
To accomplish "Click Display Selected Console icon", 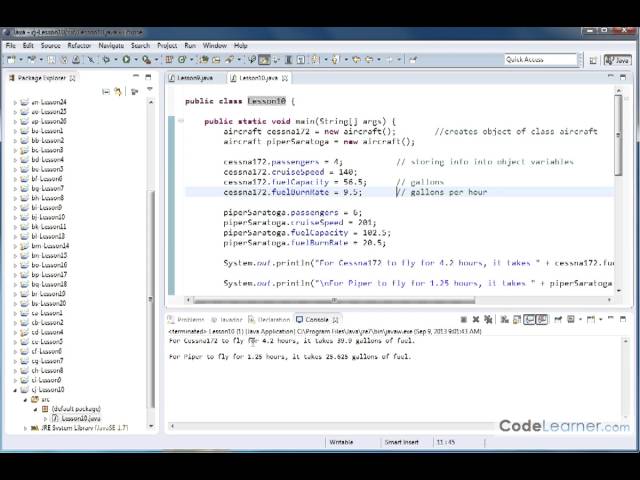I will (x=571, y=320).
